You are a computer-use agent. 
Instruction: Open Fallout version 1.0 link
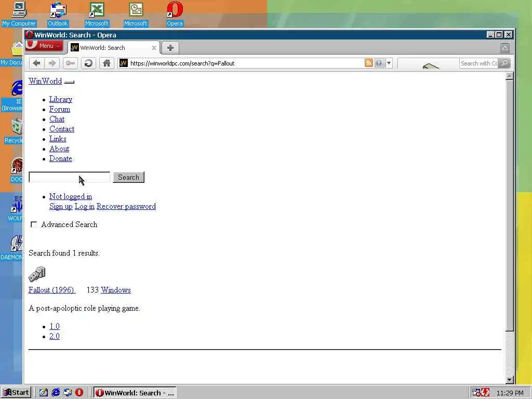point(55,326)
